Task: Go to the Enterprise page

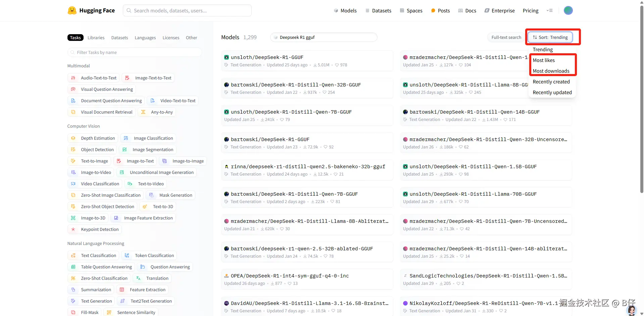Action: [x=499, y=11]
